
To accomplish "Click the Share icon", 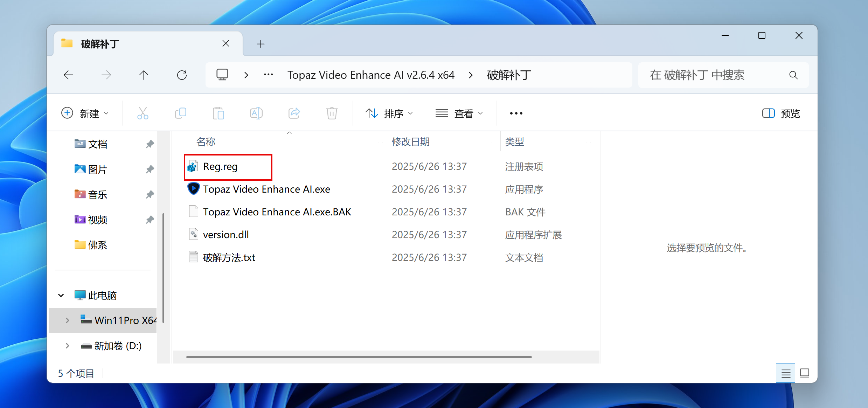I will (x=294, y=113).
